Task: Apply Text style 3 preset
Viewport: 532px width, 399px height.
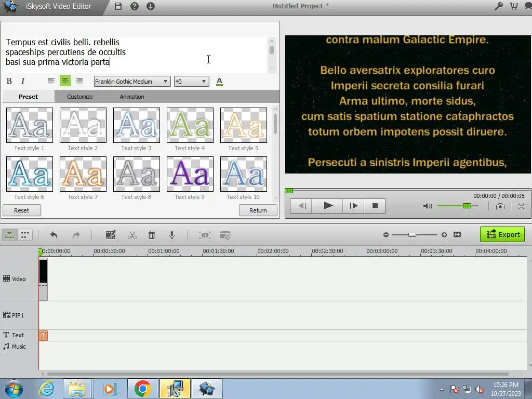Action: pos(137,125)
